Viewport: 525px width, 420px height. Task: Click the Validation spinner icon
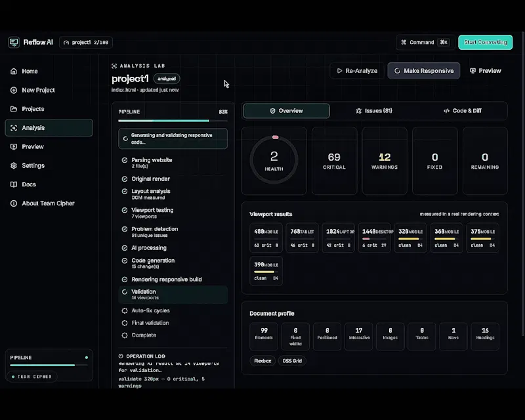[x=125, y=292]
